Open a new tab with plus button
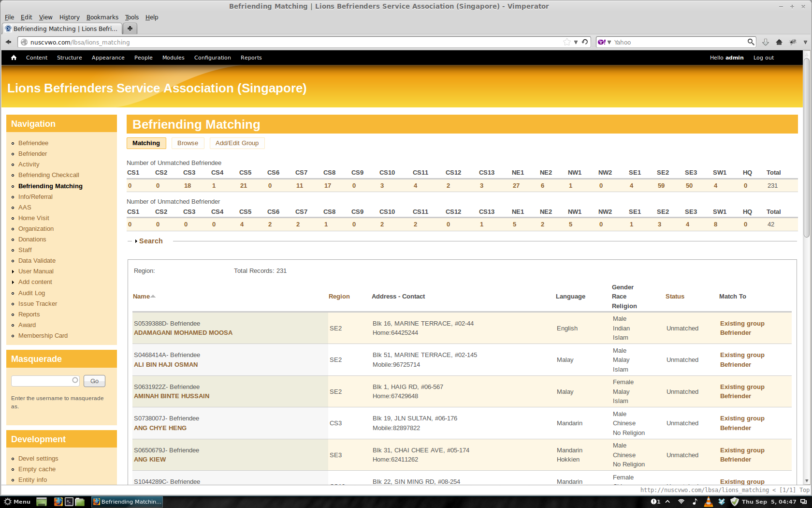Viewport: 812px width, 508px height. (x=130, y=29)
